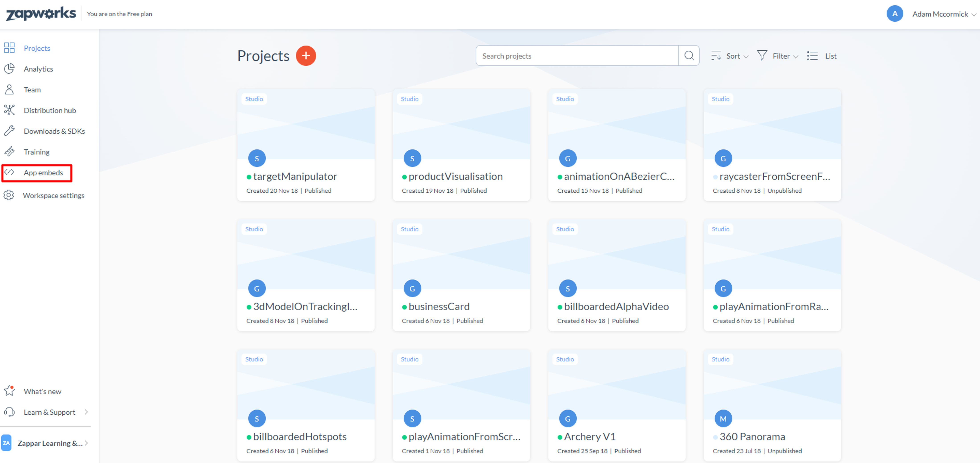Go to Projects in the sidebar
Screen dimensions: 980x463
coord(37,48)
